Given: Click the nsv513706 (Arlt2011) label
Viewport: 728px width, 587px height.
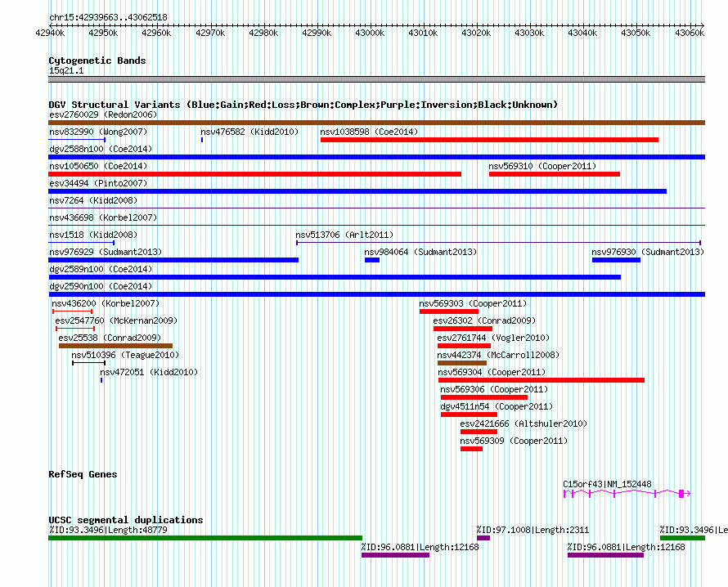Looking at the screenshot, I should click(344, 235).
